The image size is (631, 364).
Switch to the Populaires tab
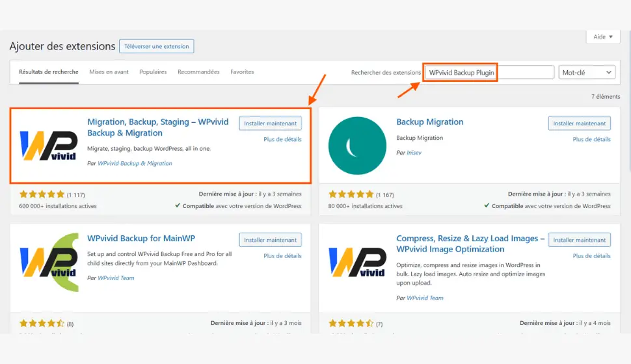pyautogui.click(x=153, y=72)
